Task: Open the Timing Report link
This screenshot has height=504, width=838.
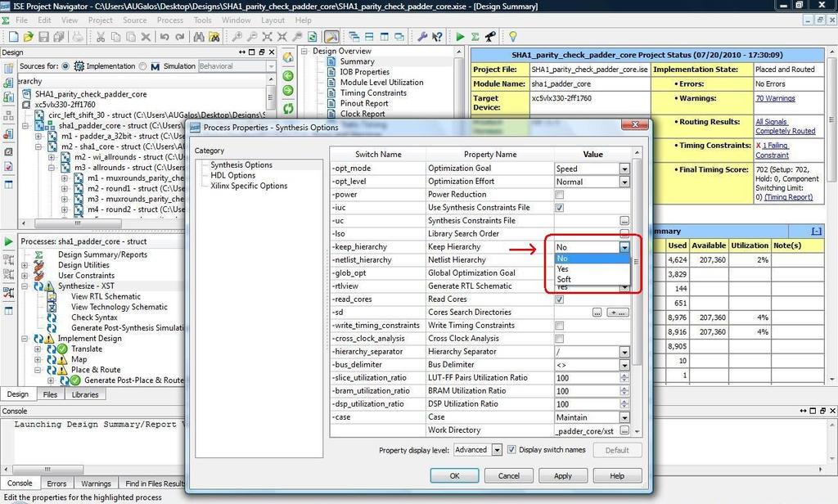Action: pos(789,197)
